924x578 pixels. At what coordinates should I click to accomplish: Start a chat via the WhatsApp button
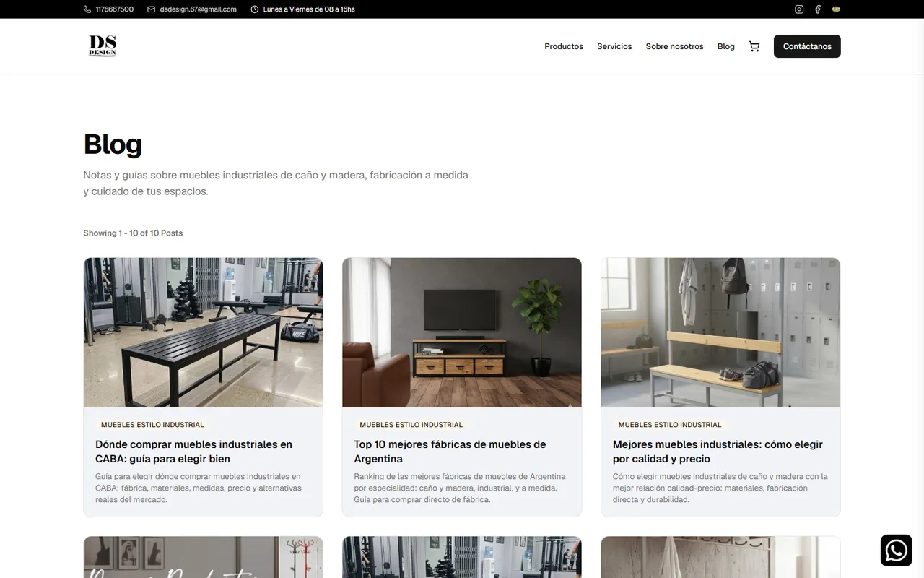(897, 551)
